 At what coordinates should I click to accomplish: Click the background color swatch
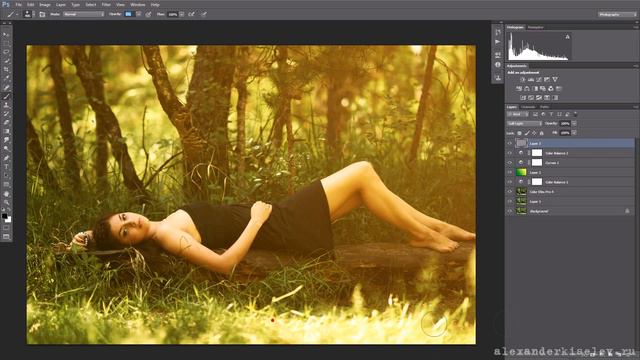pos(8,220)
